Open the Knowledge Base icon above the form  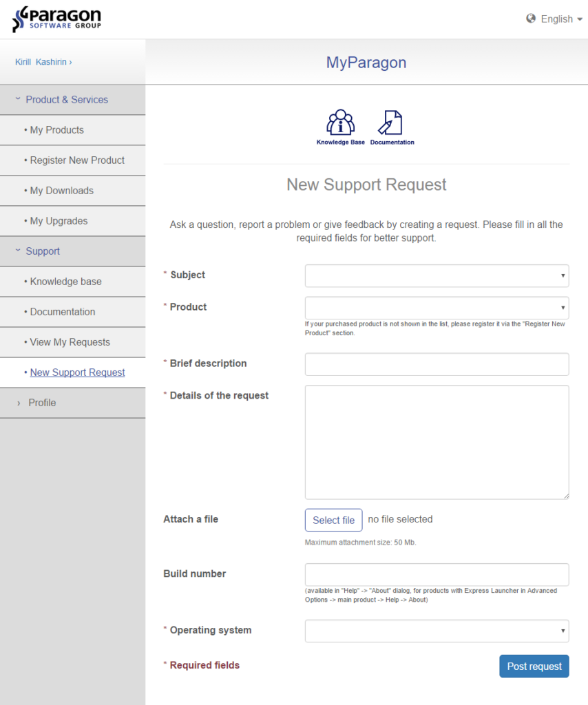(x=340, y=125)
